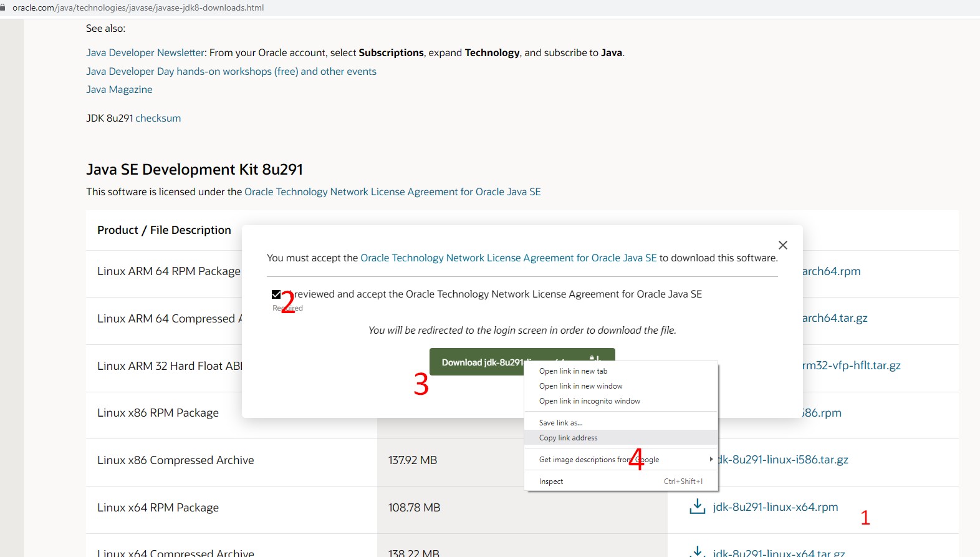Click download icon beside jdk-8u291-linux-x64.rpm
980x557 pixels.
[x=697, y=506]
